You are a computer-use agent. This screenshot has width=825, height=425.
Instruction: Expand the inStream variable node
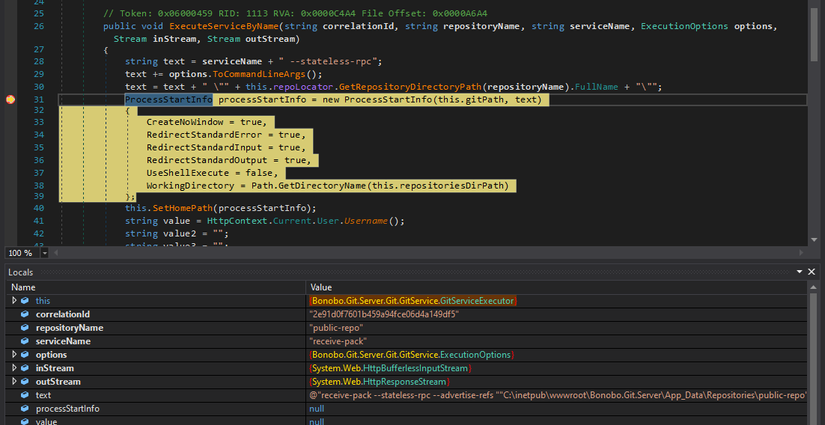click(13, 368)
